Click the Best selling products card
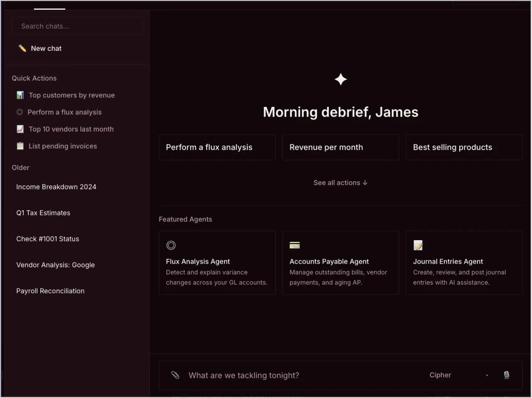Screen dimensions: 532x398 point(464,147)
